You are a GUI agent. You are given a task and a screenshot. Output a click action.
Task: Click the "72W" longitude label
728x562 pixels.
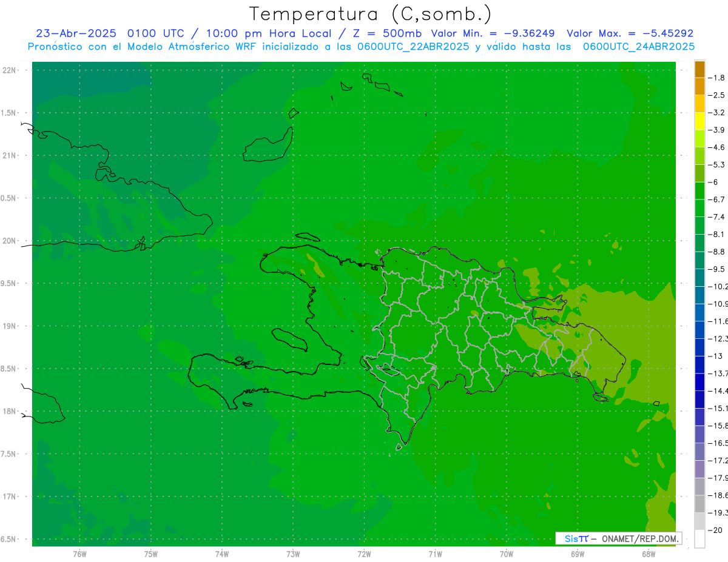pyautogui.click(x=364, y=554)
